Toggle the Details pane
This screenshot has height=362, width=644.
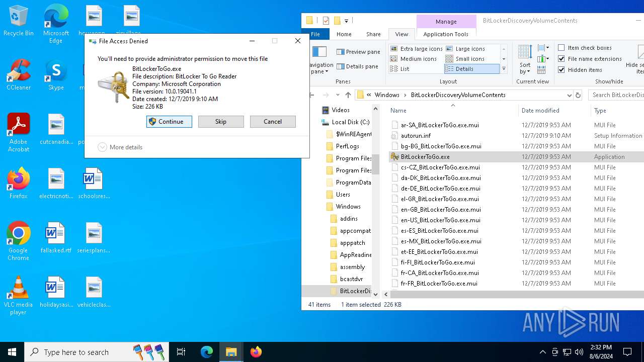[x=358, y=66]
